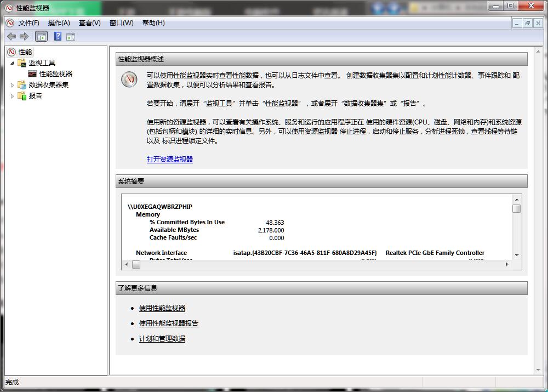Go forward with the toolbar forward arrow
Viewport: 548px width, 392px height.
[24, 36]
